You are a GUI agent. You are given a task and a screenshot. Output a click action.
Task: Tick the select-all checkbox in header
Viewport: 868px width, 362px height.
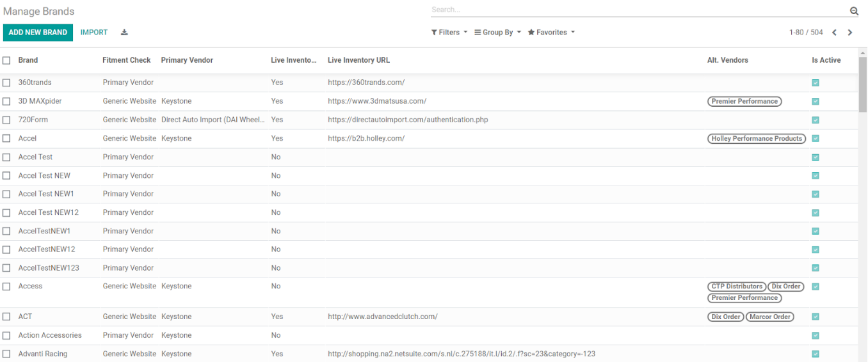coord(6,60)
